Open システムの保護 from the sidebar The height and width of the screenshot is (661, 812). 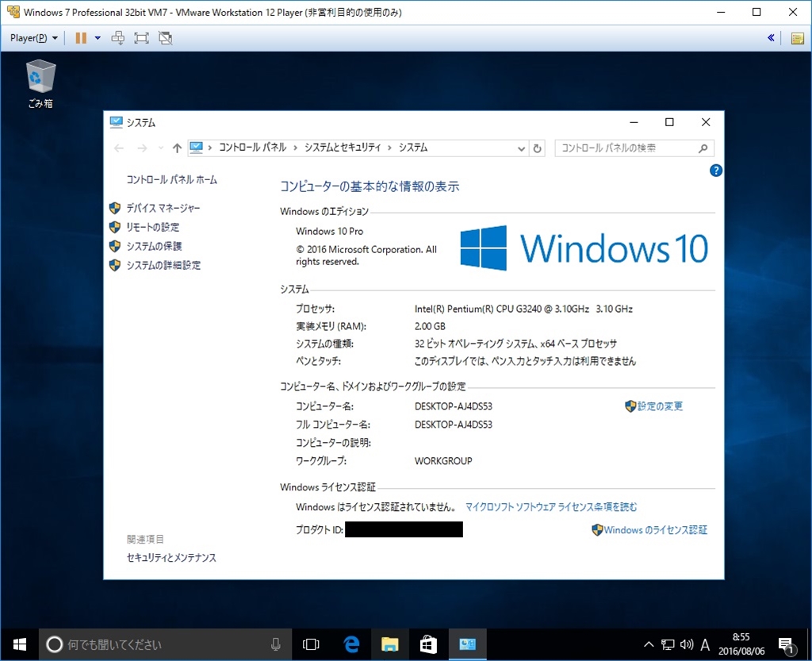coord(154,246)
